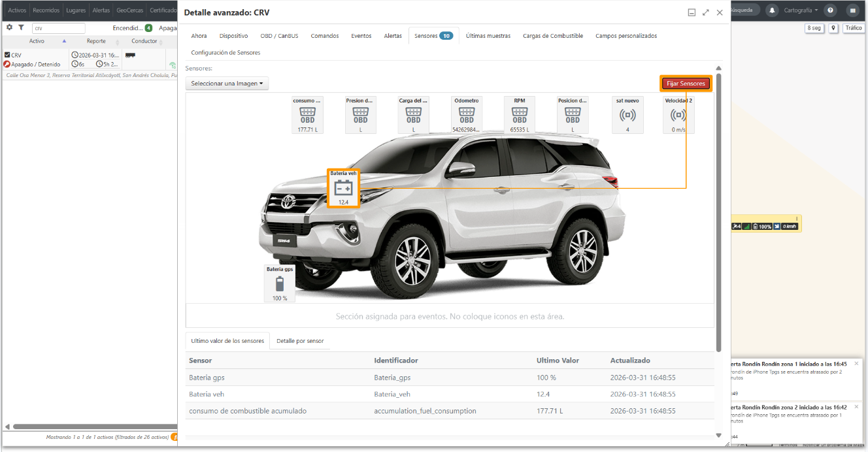Viewport: 868px width, 452px height.
Task: Sort the list by Reporte column
Action: tap(96, 41)
